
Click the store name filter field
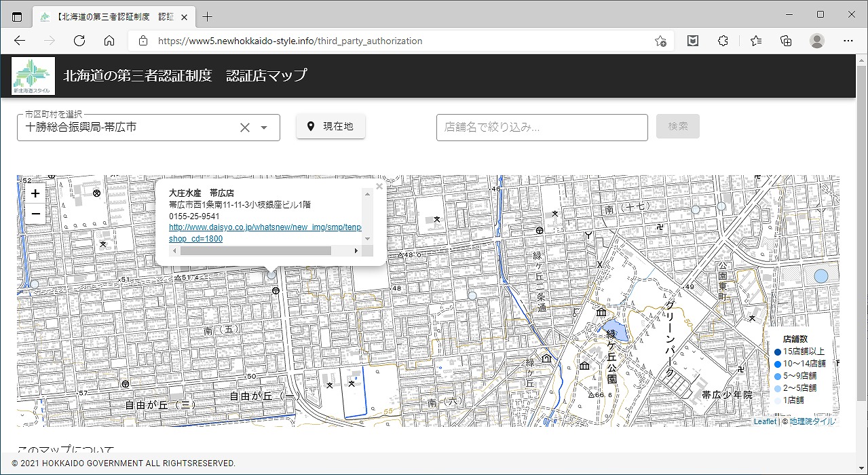click(x=542, y=127)
